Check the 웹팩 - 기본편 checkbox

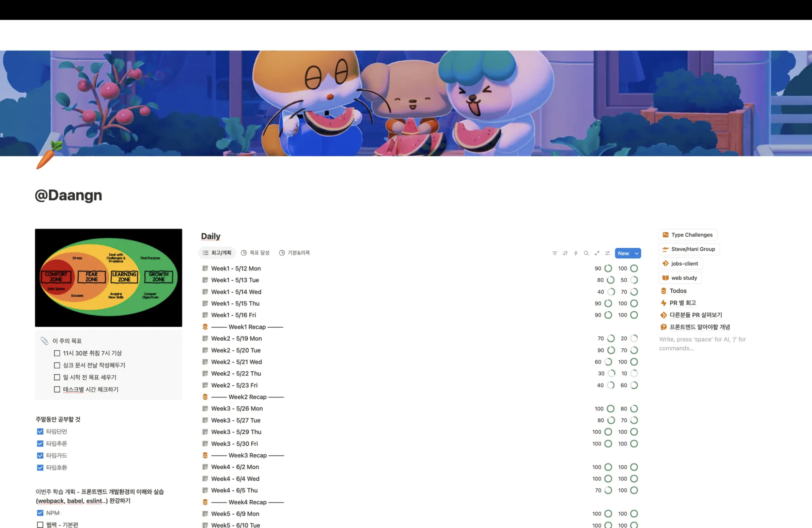coord(40,525)
